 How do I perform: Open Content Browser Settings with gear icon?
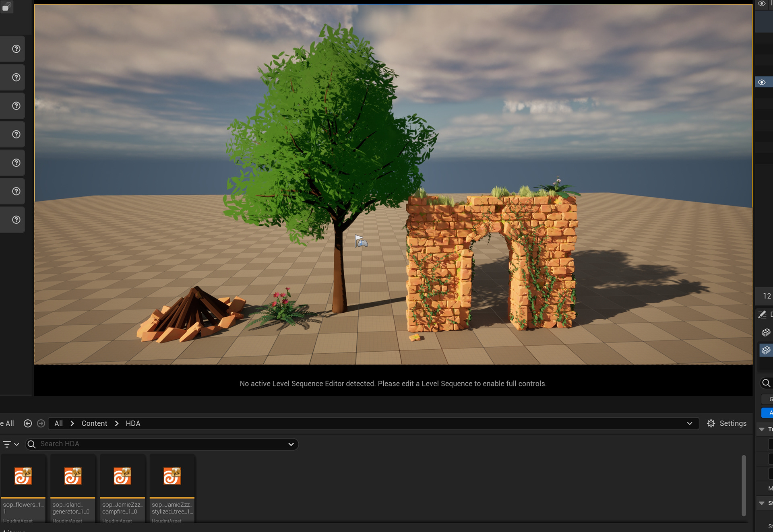[727, 423]
